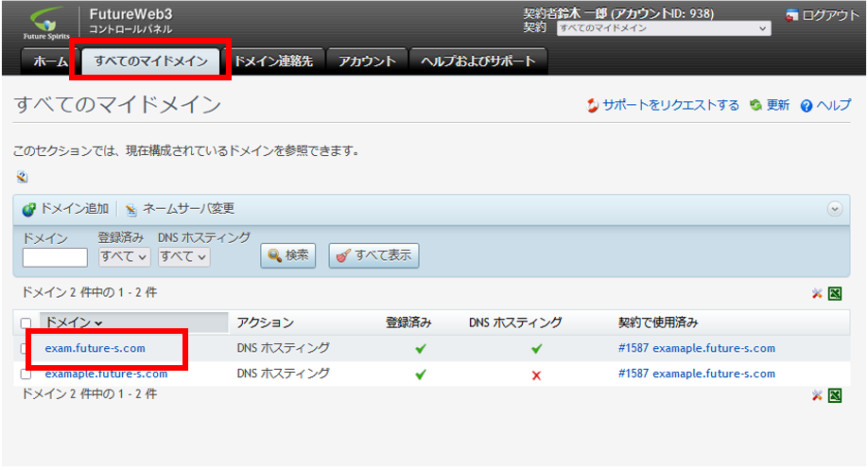868x471 pixels.
Task: Click the DNS ホスティング green check for exam.future-s.com
Action: (x=536, y=349)
